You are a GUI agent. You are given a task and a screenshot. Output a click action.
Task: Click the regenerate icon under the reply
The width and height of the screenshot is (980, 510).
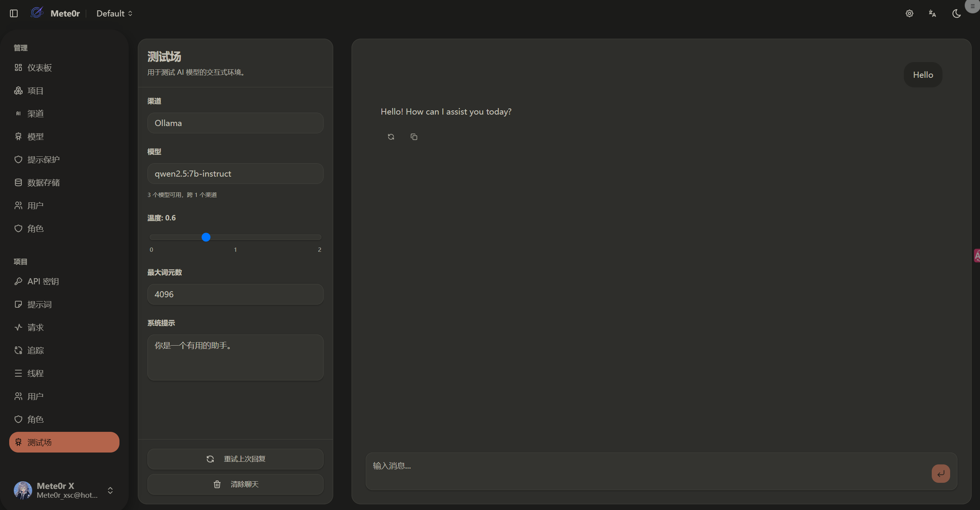click(x=391, y=137)
